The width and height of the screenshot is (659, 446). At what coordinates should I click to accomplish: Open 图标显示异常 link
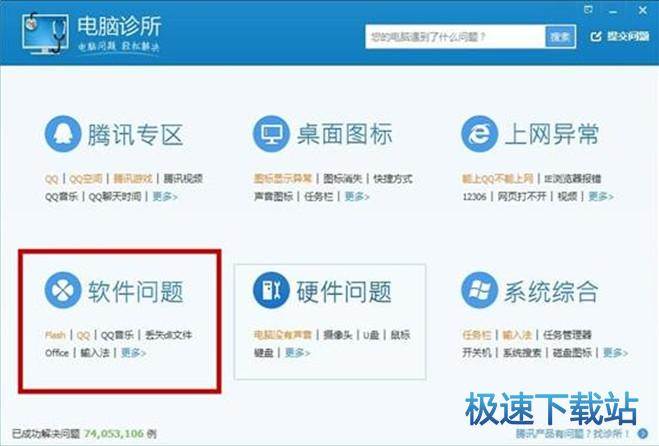[x=282, y=179]
